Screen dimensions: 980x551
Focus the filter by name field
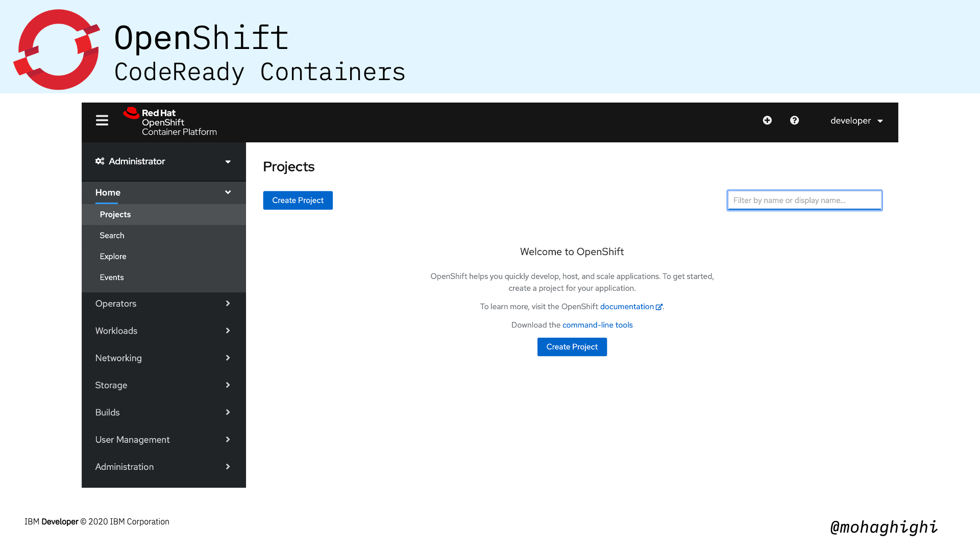[x=804, y=200]
